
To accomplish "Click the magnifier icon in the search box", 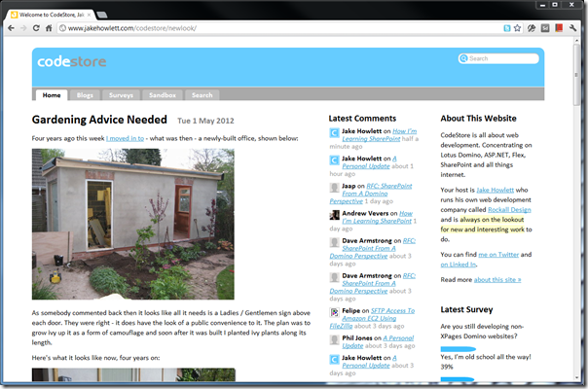I will pyautogui.click(x=463, y=58).
